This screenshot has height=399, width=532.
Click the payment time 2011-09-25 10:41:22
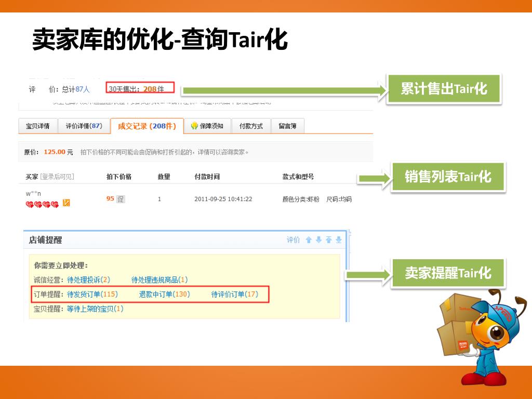pyautogui.click(x=223, y=199)
